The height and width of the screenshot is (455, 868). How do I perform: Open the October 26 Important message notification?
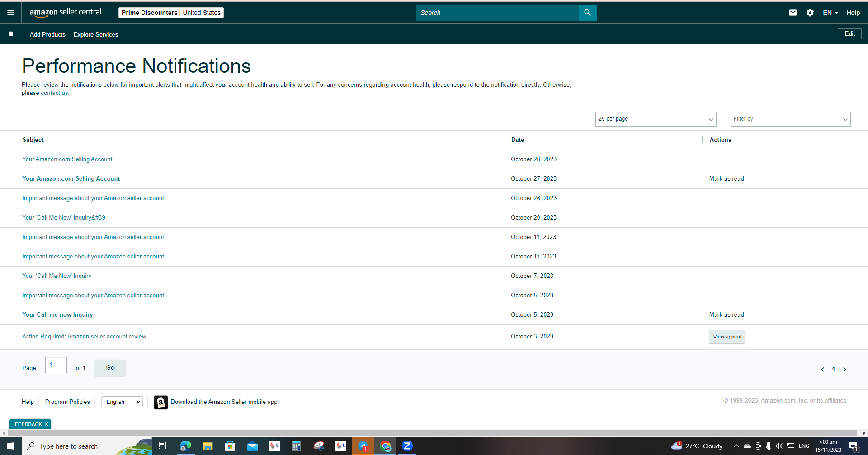coord(93,198)
